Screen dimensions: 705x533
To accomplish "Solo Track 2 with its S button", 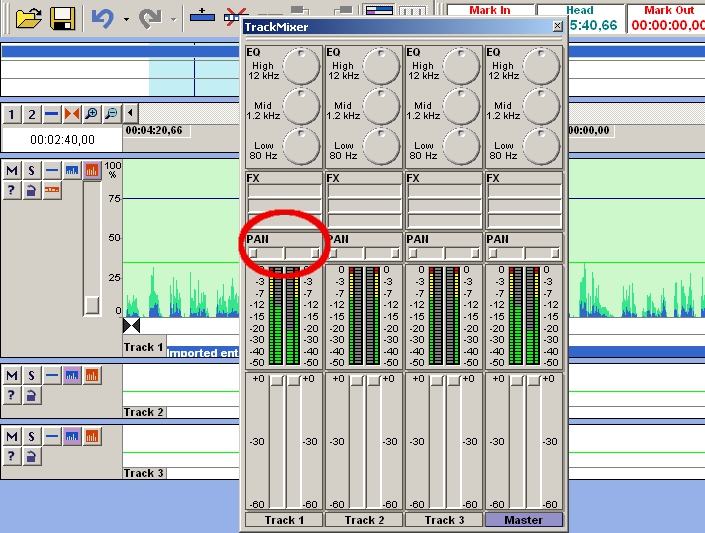I will point(31,375).
